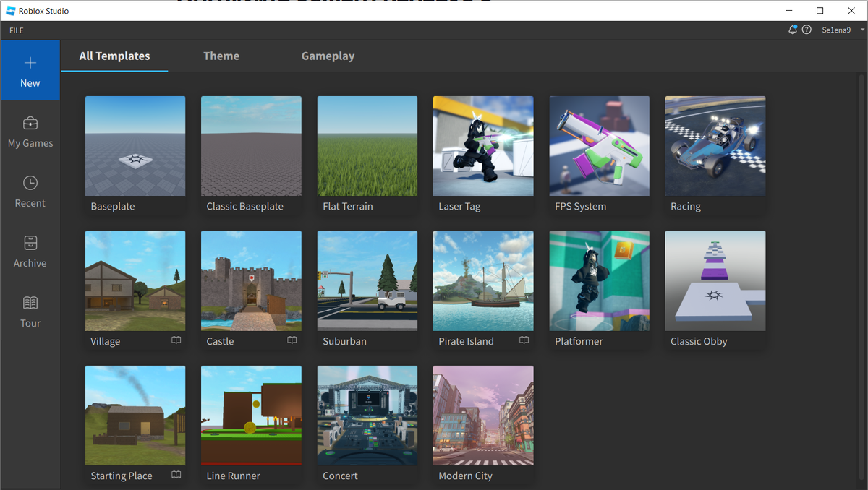The image size is (868, 490).
Task: Open the FILE menu
Action: [x=17, y=30]
